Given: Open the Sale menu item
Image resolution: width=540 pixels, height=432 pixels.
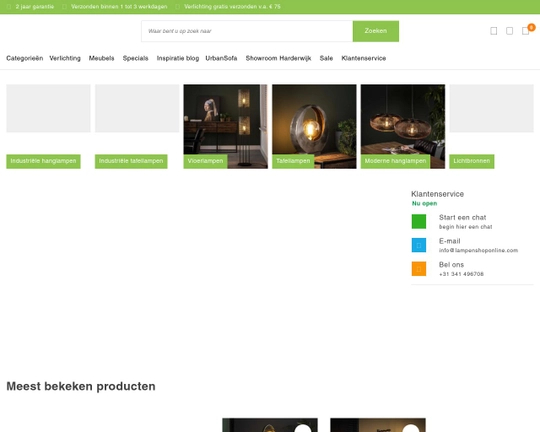Looking at the screenshot, I should click(x=326, y=58).
